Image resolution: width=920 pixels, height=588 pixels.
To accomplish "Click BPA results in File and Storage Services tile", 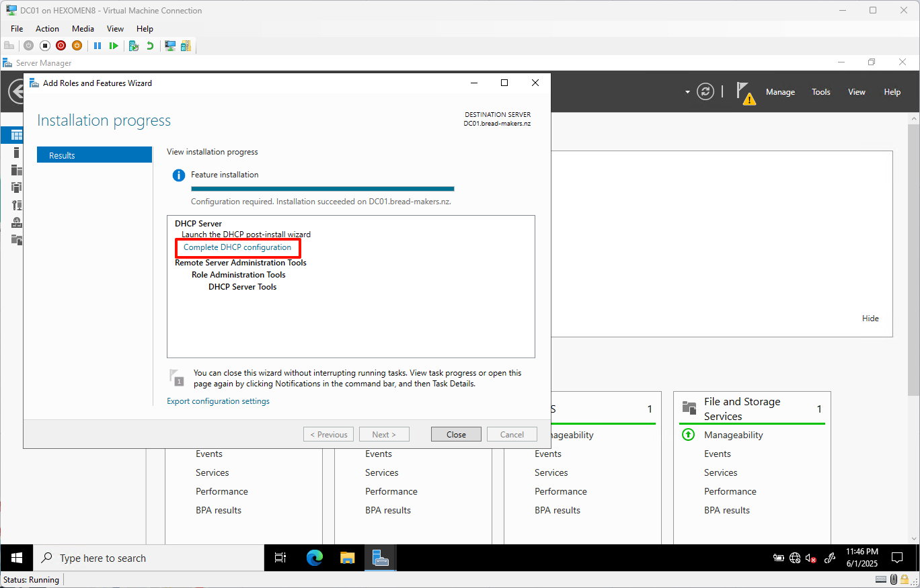I will (726, 510).
